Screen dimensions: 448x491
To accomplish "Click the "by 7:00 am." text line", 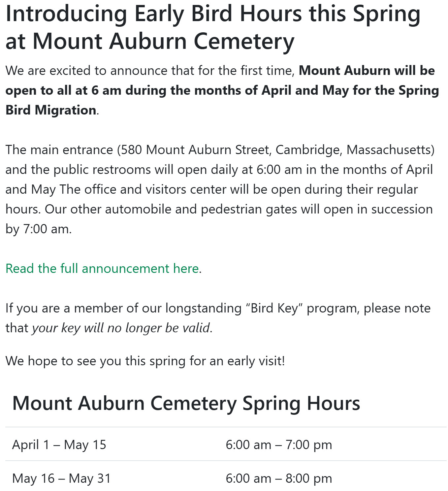I will (x=39, y=229).
